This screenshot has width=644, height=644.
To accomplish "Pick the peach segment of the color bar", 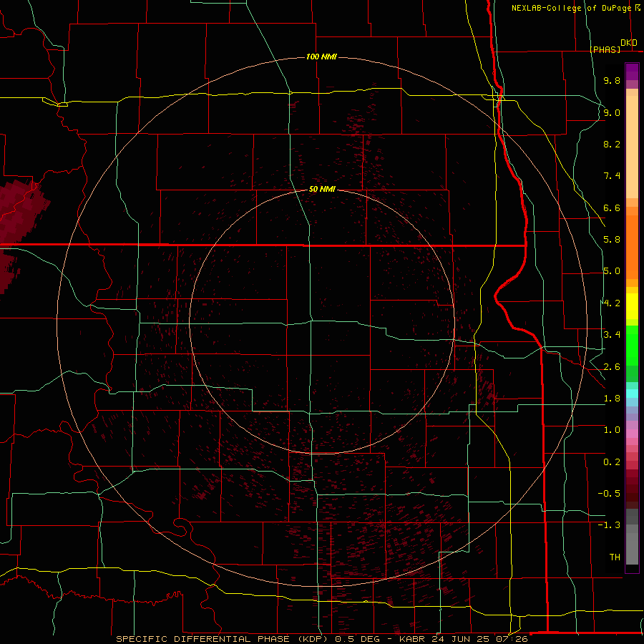I will pos(632,147).
